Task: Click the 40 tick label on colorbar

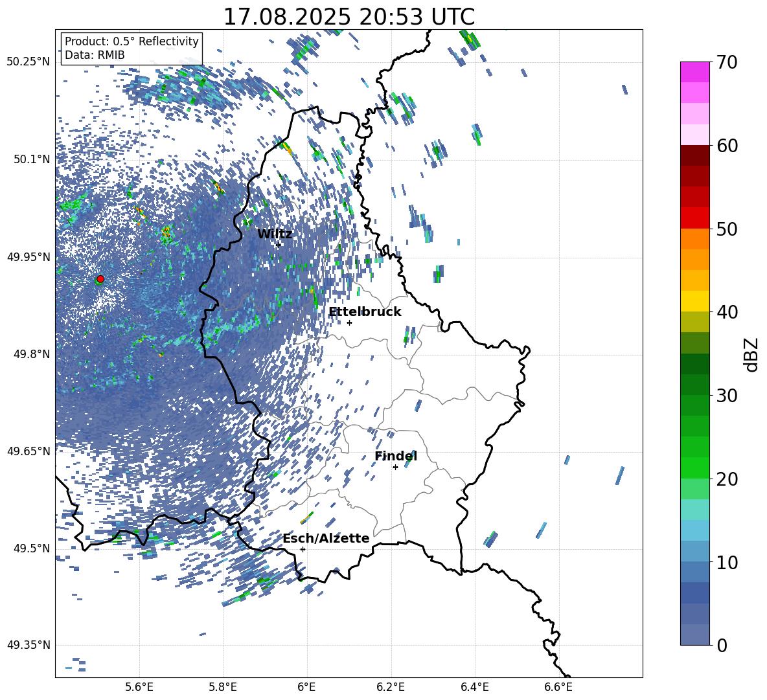Action: tap(727, 312)
